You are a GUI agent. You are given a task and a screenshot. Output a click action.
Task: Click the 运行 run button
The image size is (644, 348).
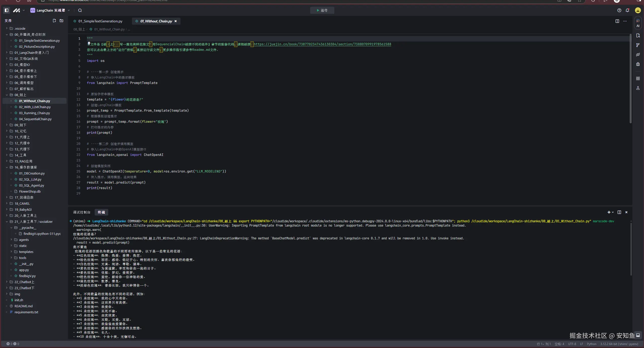(322, 10)
